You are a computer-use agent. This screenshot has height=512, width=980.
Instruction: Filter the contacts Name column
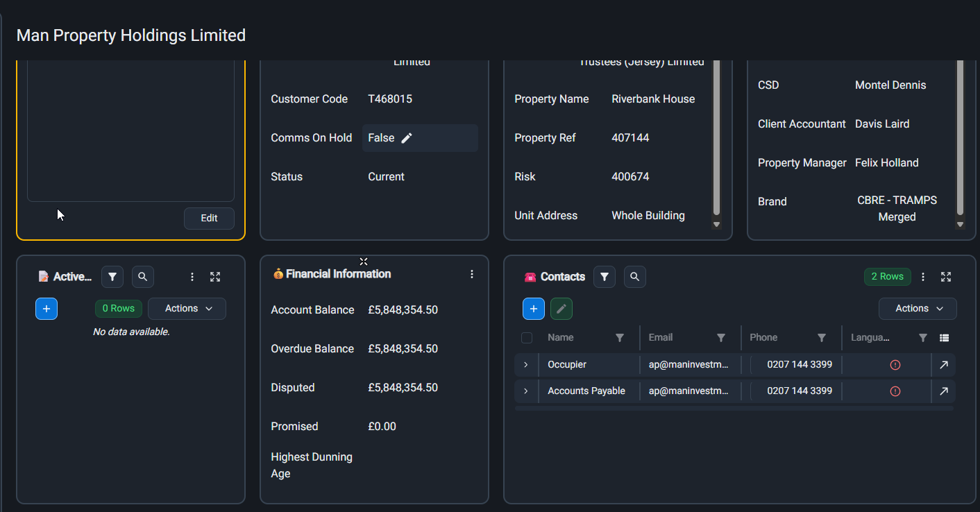pyautogui.click(x=620, y=338)
